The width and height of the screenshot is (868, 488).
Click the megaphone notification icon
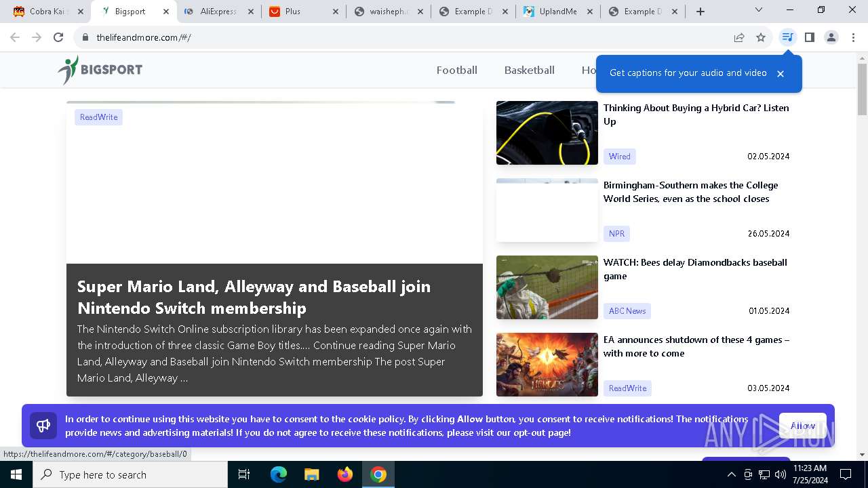(43, 426)
